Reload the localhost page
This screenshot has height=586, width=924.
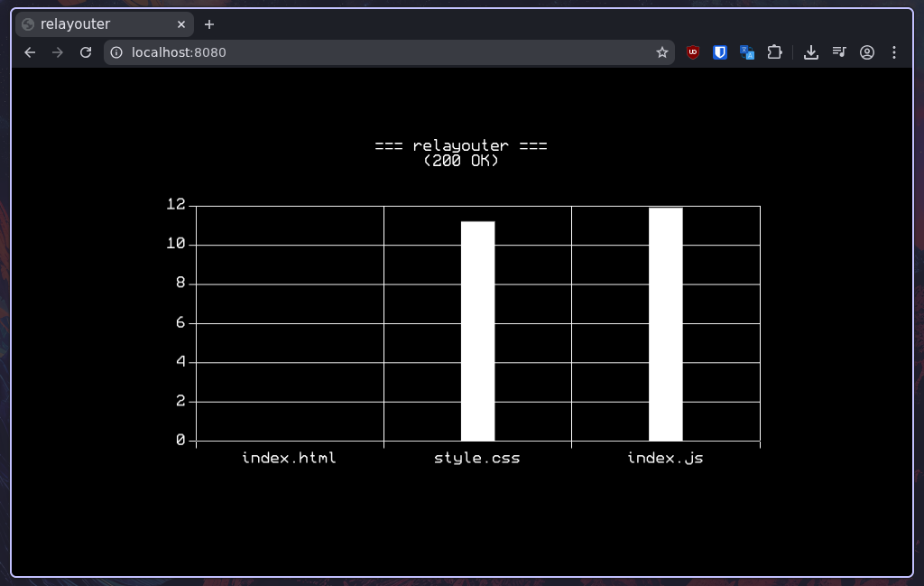[x=86, y=52]
